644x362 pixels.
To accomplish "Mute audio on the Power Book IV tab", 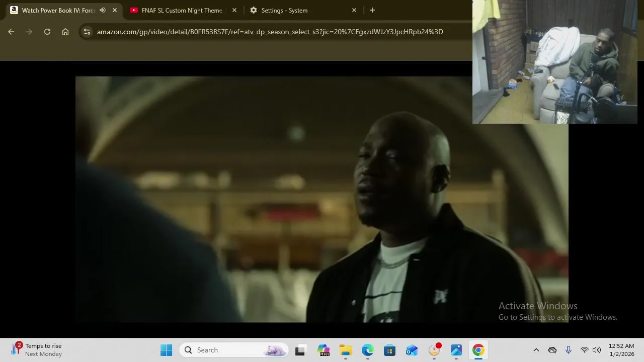I will coord(103,10).
